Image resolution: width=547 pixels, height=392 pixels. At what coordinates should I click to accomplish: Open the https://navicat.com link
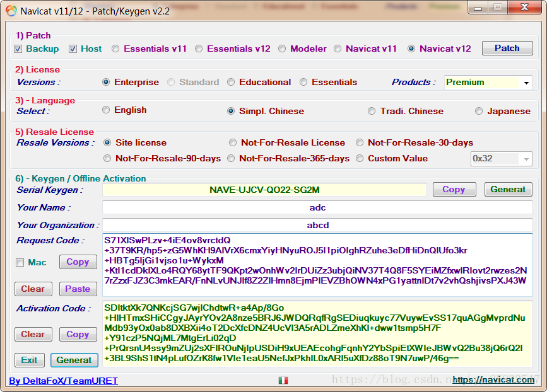(493, 380)
